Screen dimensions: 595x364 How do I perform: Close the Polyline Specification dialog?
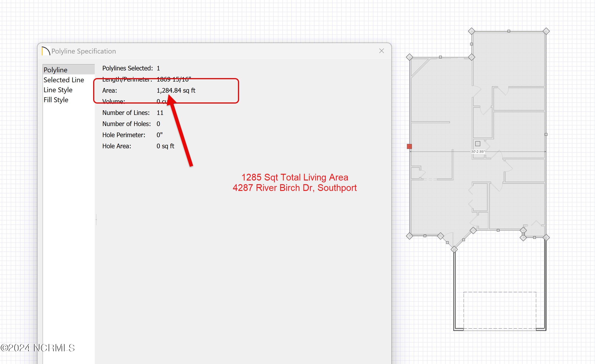pos(382,51)
